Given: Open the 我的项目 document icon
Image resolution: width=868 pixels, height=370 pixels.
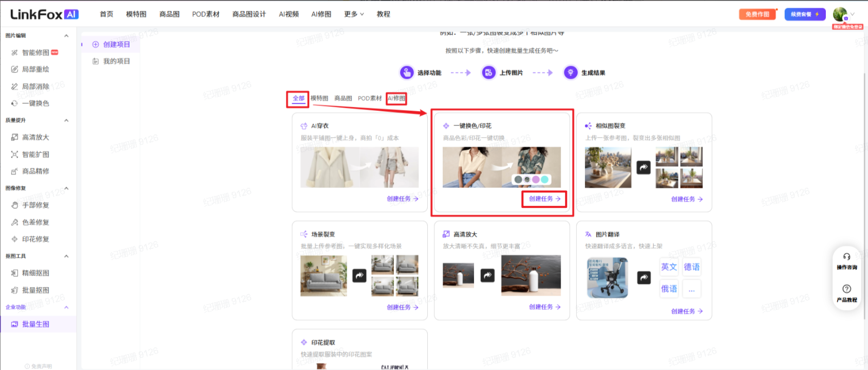Looking at the screenshot, I should (x=96, y=61).
